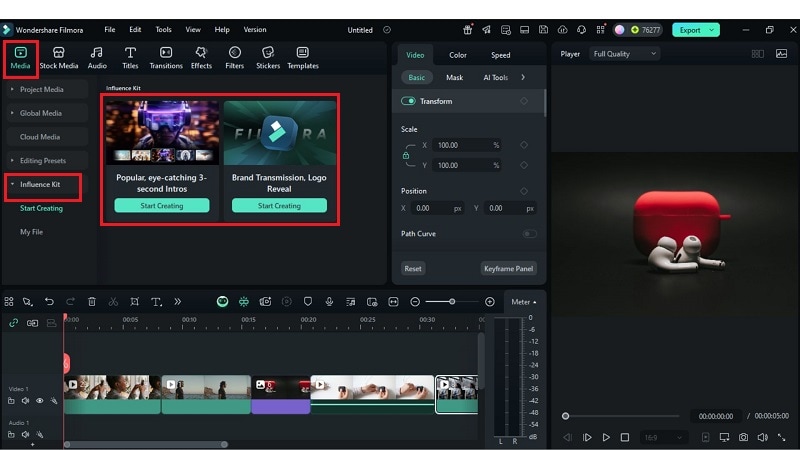Click Start Creating under Logo Reveal
This screenshot has width=800, height=450.
pyautogui.click(x=279, y=206)
